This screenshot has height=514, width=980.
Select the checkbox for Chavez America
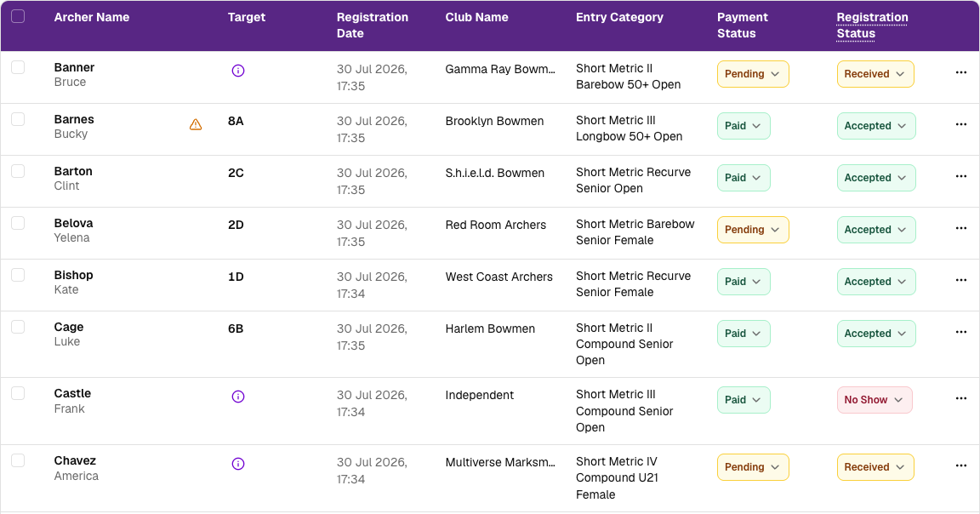[18, 460]
